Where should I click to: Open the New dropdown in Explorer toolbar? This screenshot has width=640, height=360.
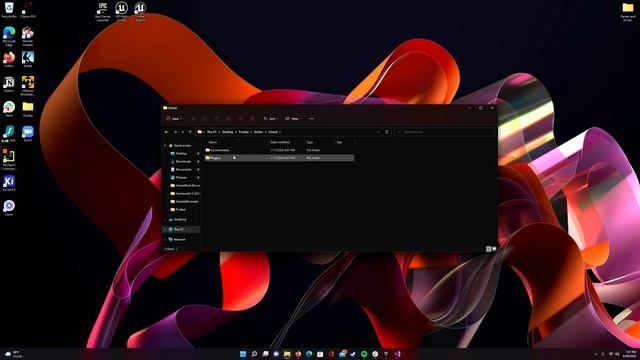(x=174, y=119)
